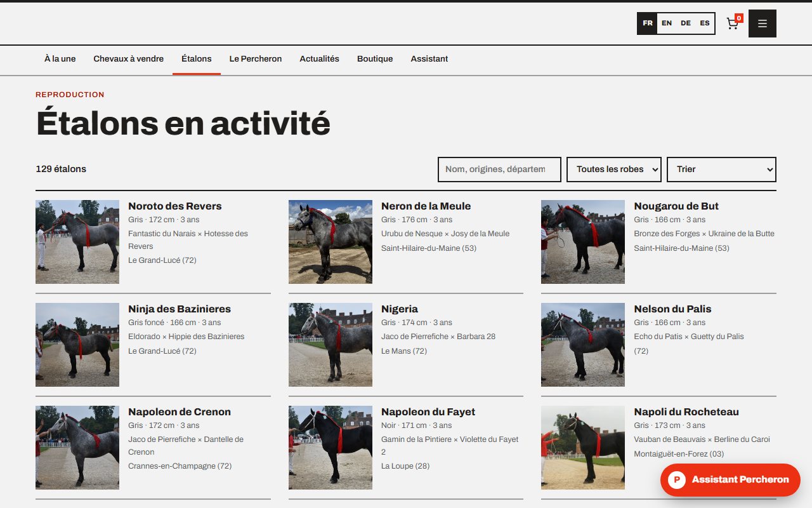
Task: Open the Napoleon de Crenon photo thumbnail
Action: pyautogui.click(x=77, y=448)
